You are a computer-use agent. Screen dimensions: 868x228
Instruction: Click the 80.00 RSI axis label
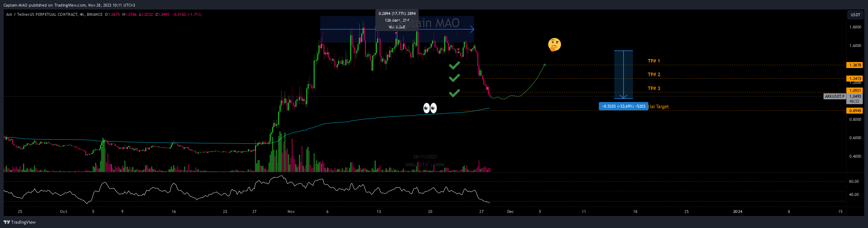[x=854, y=182]
